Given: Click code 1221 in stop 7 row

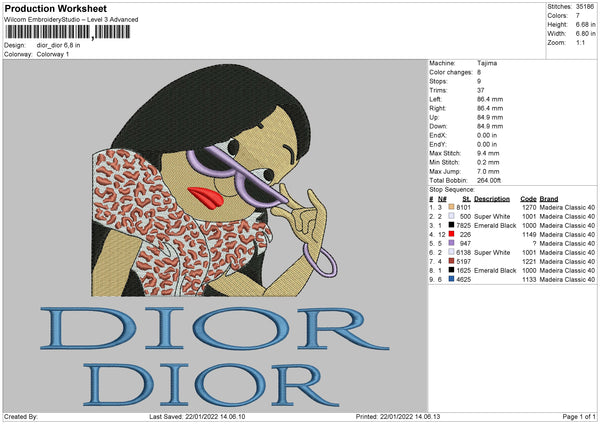Looking at the screenshot, I should click(x=529, y=262).
